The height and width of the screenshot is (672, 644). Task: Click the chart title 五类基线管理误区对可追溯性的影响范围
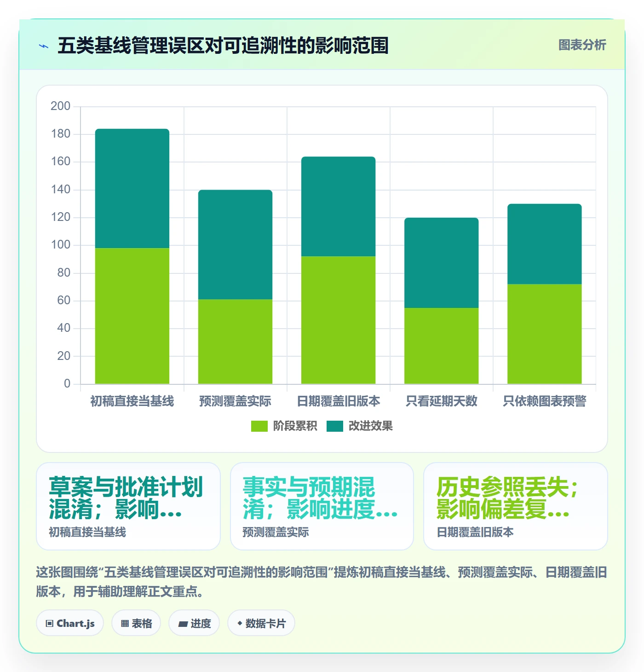point(223,46)
